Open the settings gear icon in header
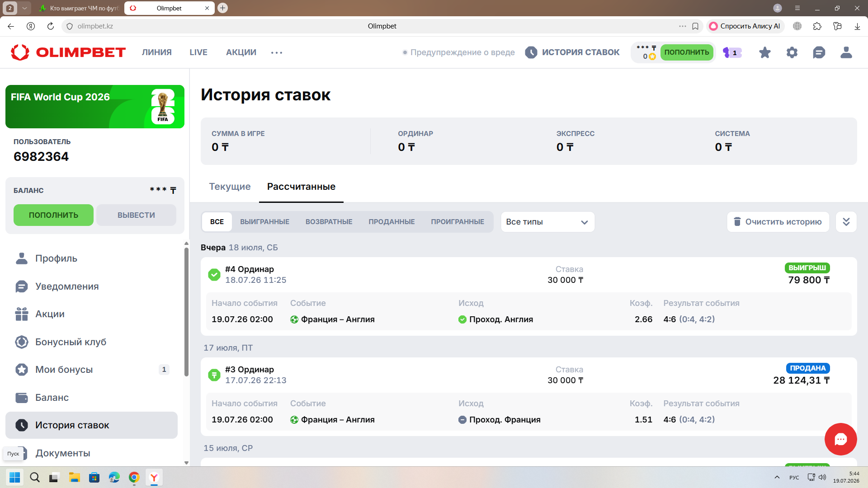868x488 pixels. 792,52
